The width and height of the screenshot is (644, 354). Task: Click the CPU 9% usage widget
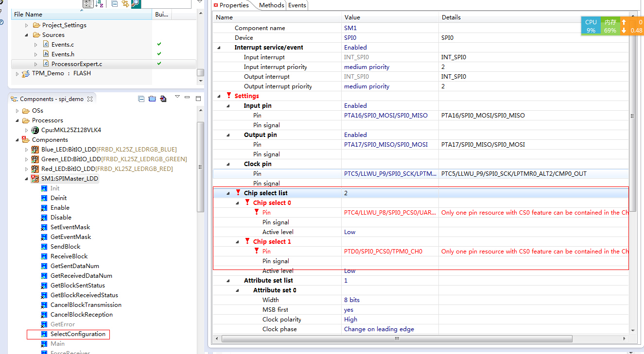pos(591,26)
